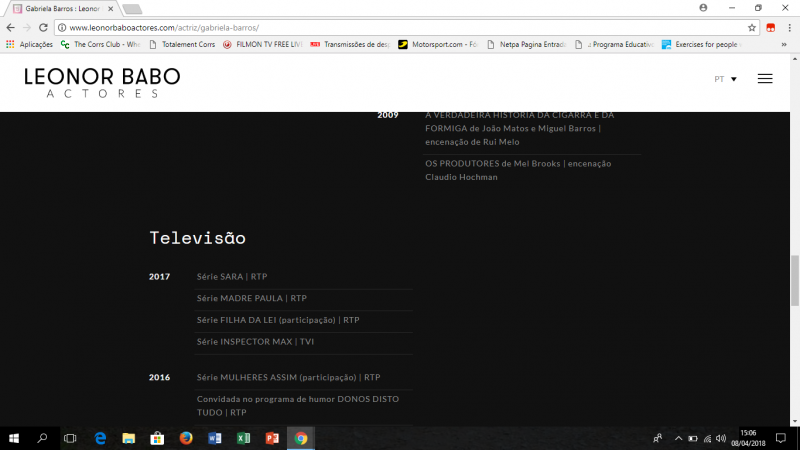Reload the current page
This screenshot has width=800, height=450.
coord(43,28)
